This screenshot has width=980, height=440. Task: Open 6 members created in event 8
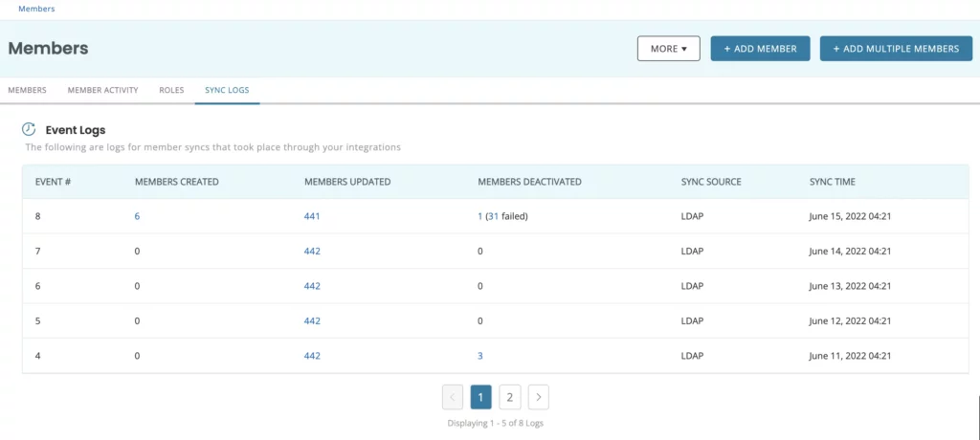pos(137,216)
